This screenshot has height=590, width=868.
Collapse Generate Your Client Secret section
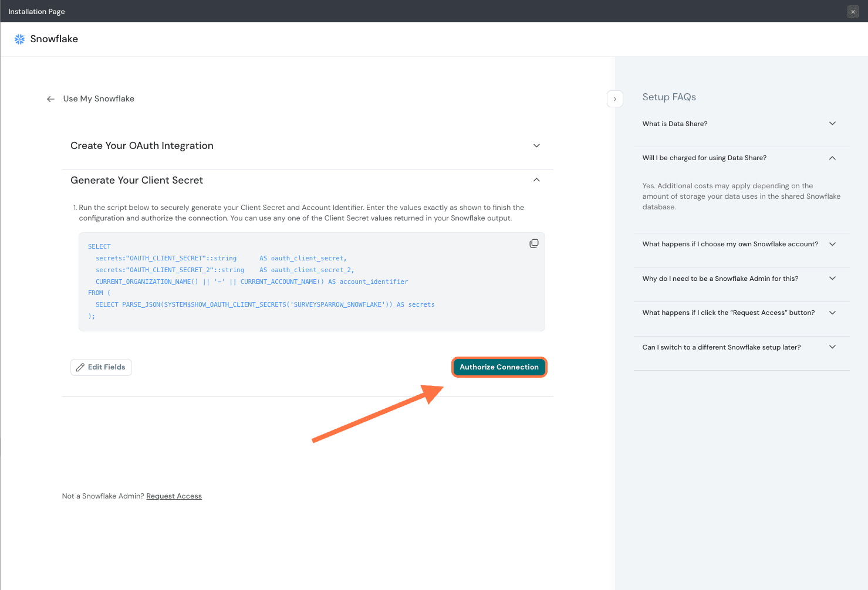536,180
